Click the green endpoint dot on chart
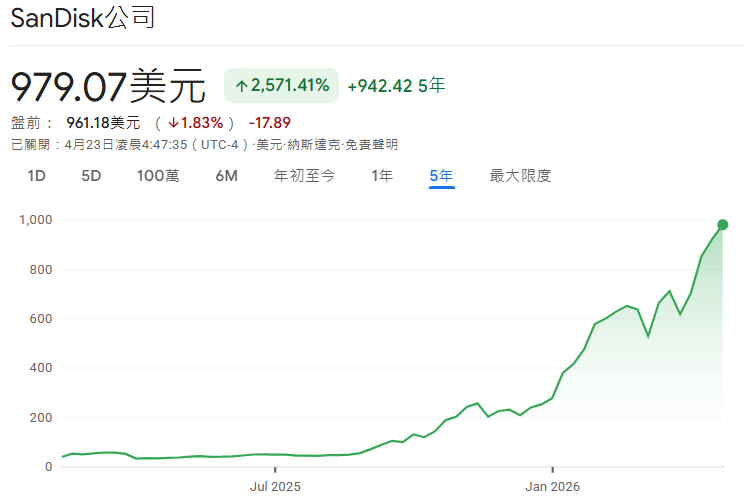The width and height of the screenshot is (744, 503). 722,224
